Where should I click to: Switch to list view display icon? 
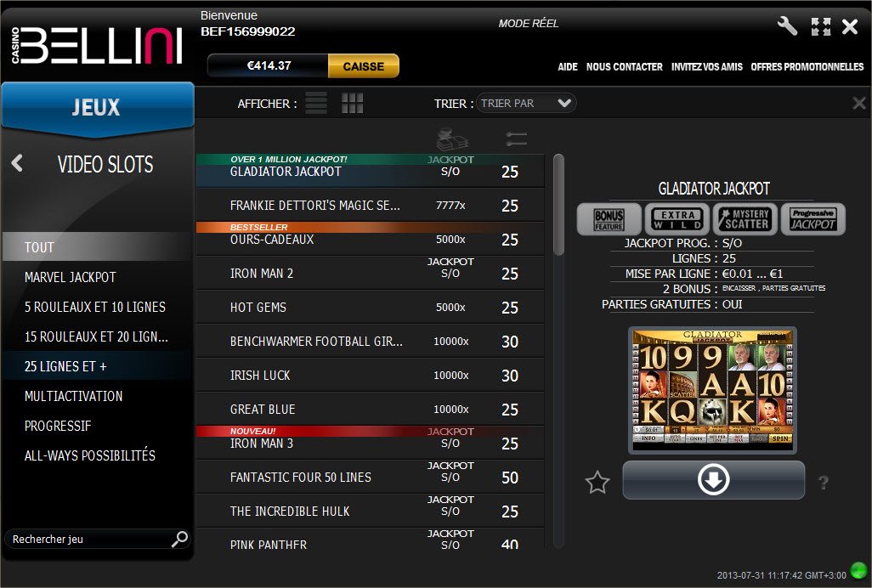(316, 103)
